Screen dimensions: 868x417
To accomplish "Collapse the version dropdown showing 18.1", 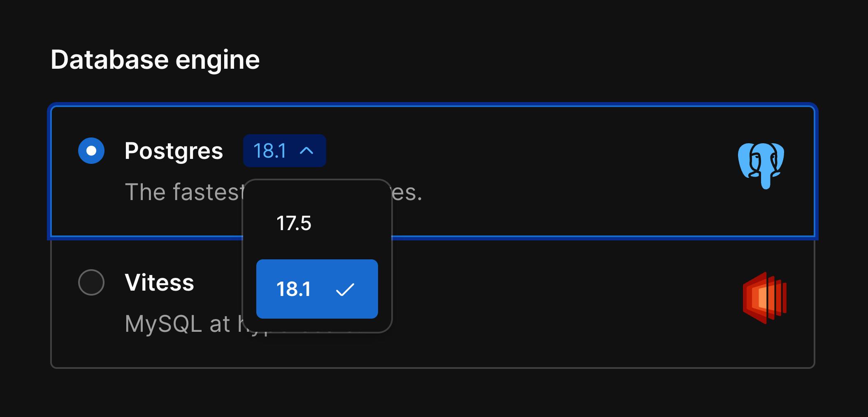I will (284, 151).
